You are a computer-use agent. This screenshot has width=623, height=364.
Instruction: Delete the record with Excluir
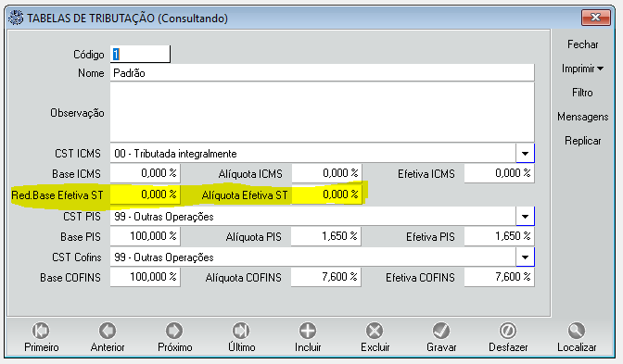pos(375,337)
